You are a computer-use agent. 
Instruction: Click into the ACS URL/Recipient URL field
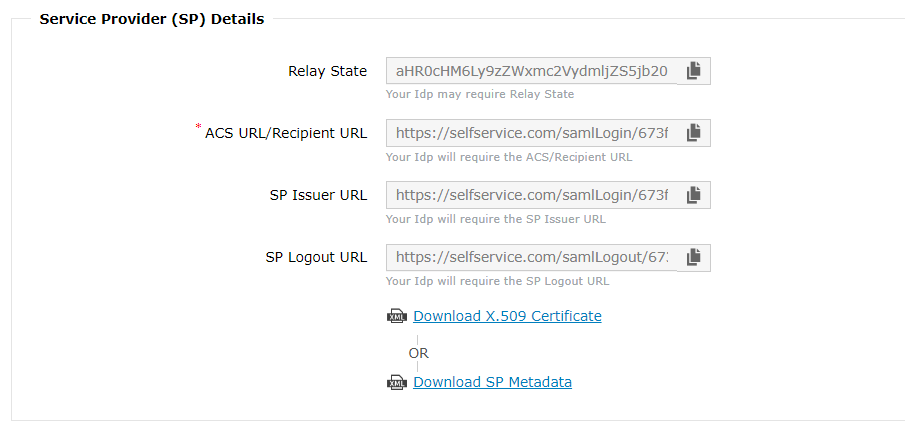pyautogui.click(x=532, y=134)
